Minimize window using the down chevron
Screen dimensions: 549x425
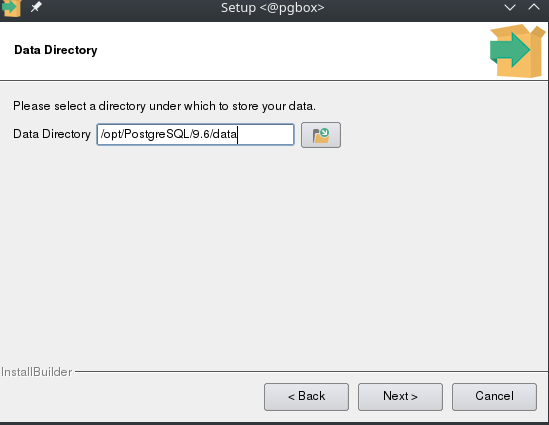[509, 7]
